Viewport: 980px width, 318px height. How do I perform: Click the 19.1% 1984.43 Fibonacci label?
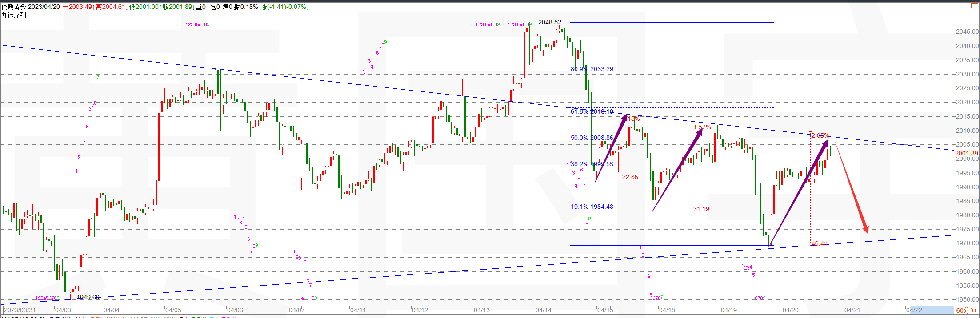coord(592,207)
